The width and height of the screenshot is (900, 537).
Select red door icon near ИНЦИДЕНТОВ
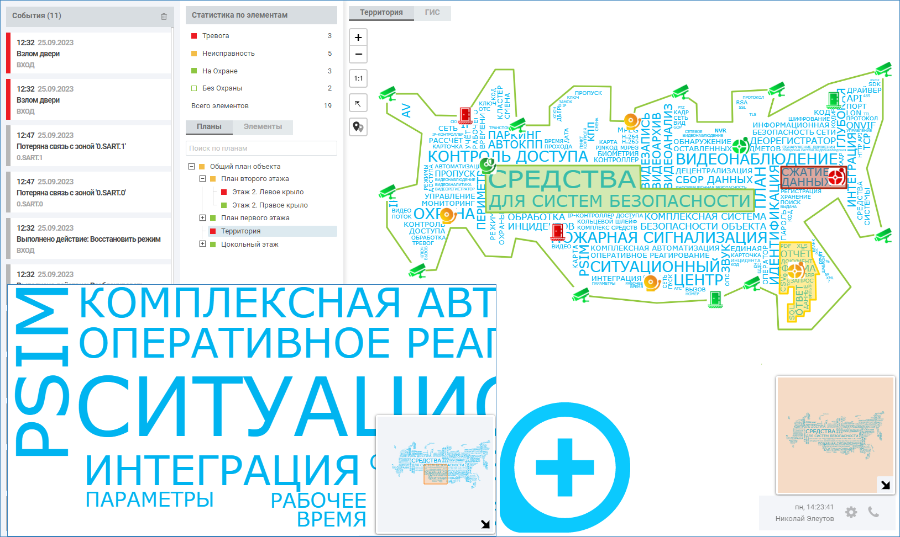557,232
